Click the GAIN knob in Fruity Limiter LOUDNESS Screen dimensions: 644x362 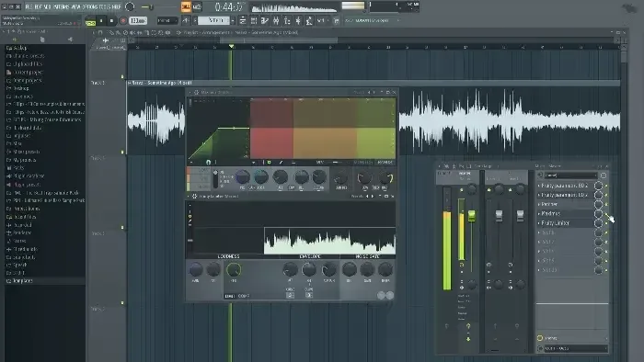pos(195,270)
